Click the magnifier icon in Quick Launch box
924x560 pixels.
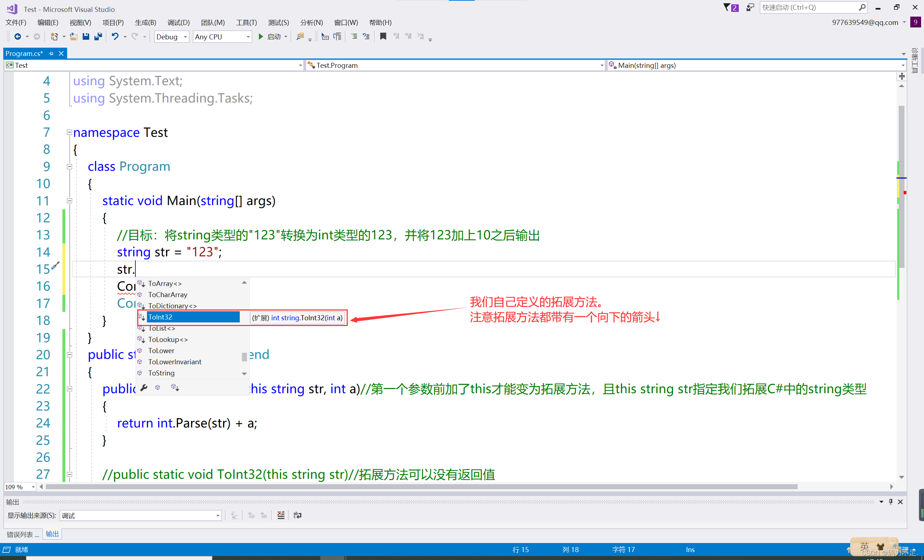point(862,7)
